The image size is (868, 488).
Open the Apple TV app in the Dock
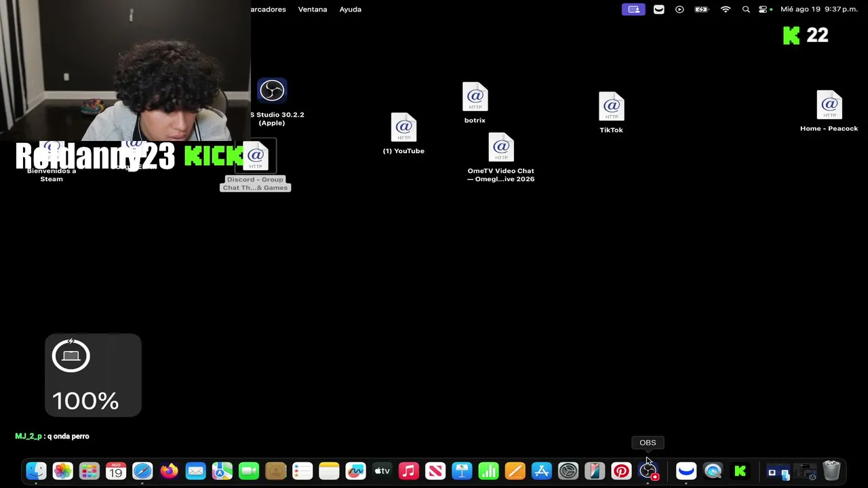382,470
